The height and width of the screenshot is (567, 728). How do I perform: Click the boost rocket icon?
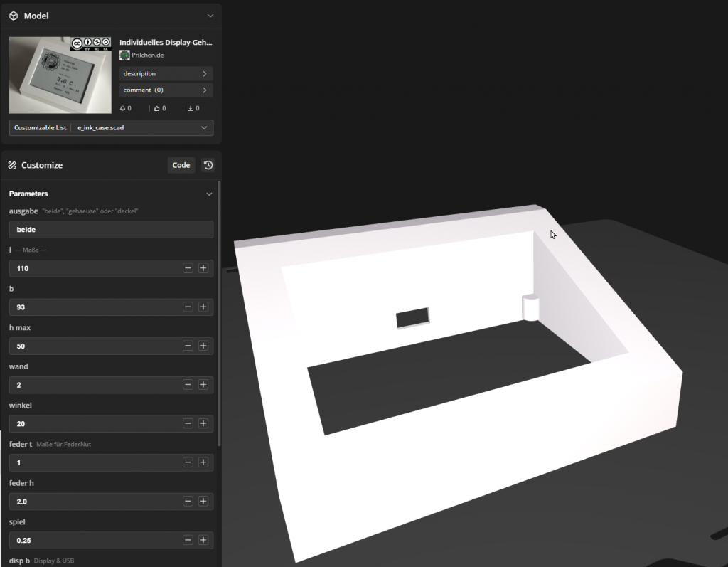click(x=123, y=109)
